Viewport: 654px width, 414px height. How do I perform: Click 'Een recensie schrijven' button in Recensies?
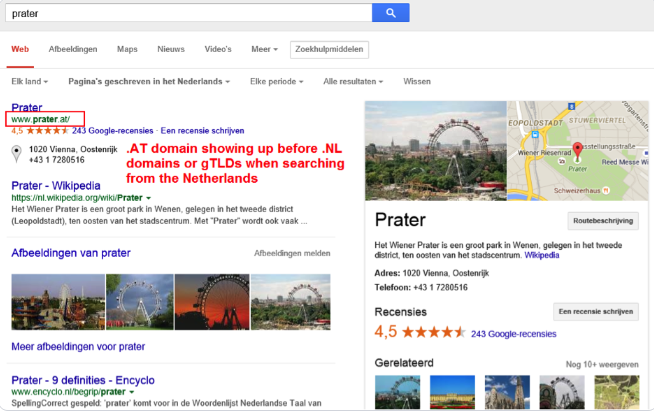coord(596,312)
